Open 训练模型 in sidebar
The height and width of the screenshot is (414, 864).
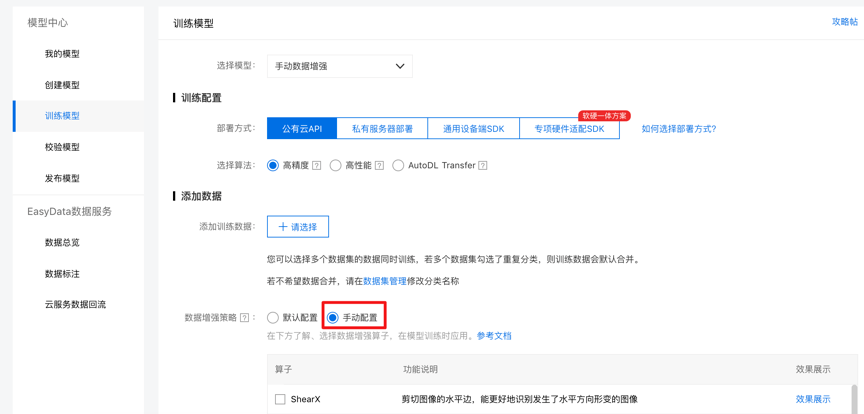pyautogui.click(x=62, y=116)
